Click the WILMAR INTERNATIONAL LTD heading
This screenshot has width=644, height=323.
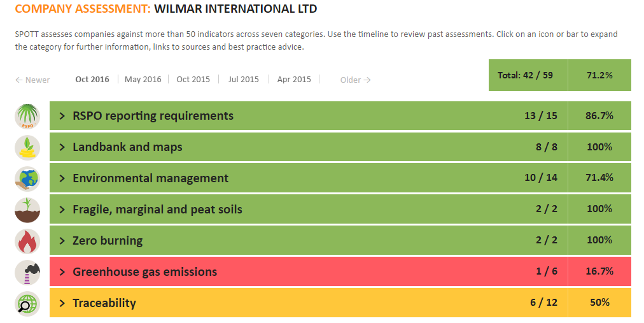[x=235, y=9]
